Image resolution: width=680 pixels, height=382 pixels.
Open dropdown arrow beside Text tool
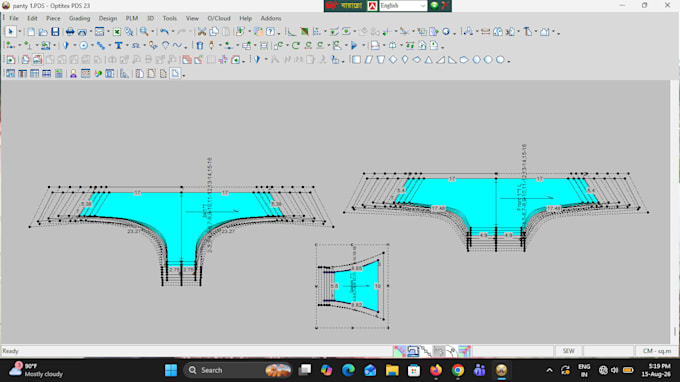[127, 46]
